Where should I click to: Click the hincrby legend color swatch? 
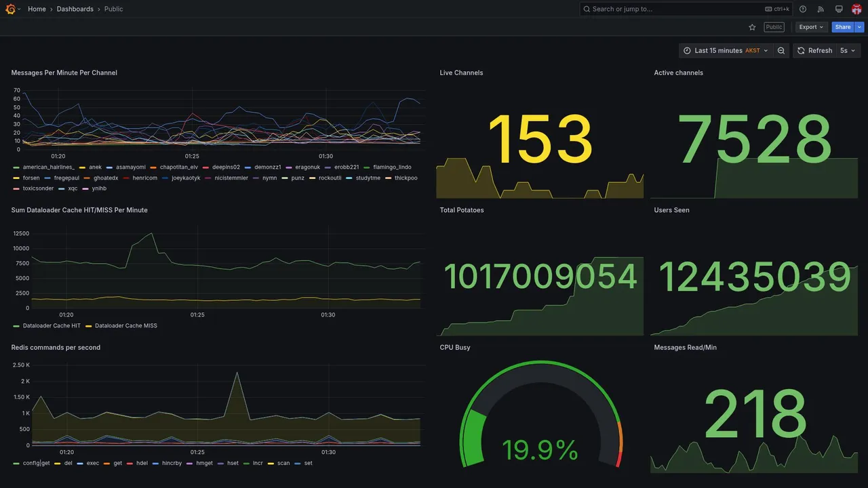157,464
